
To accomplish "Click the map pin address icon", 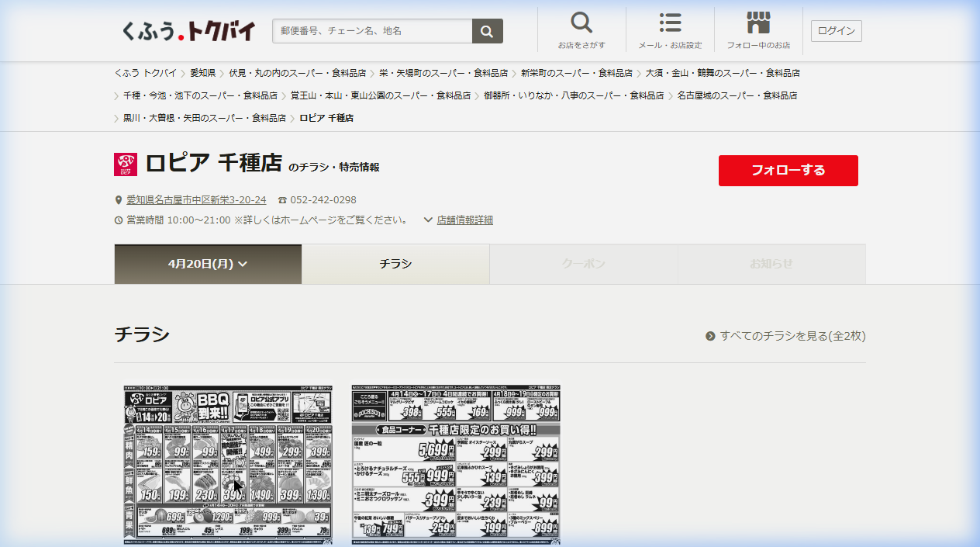I will coord(119,200).
